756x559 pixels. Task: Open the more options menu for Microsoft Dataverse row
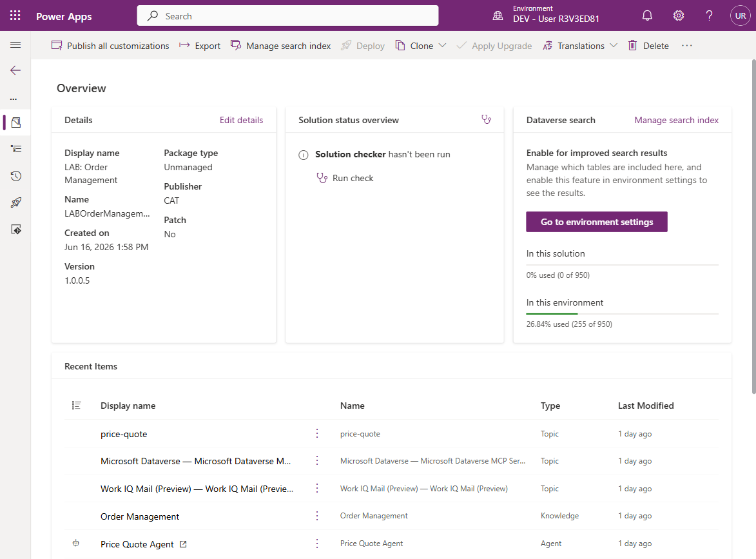[x=316, y=460]
